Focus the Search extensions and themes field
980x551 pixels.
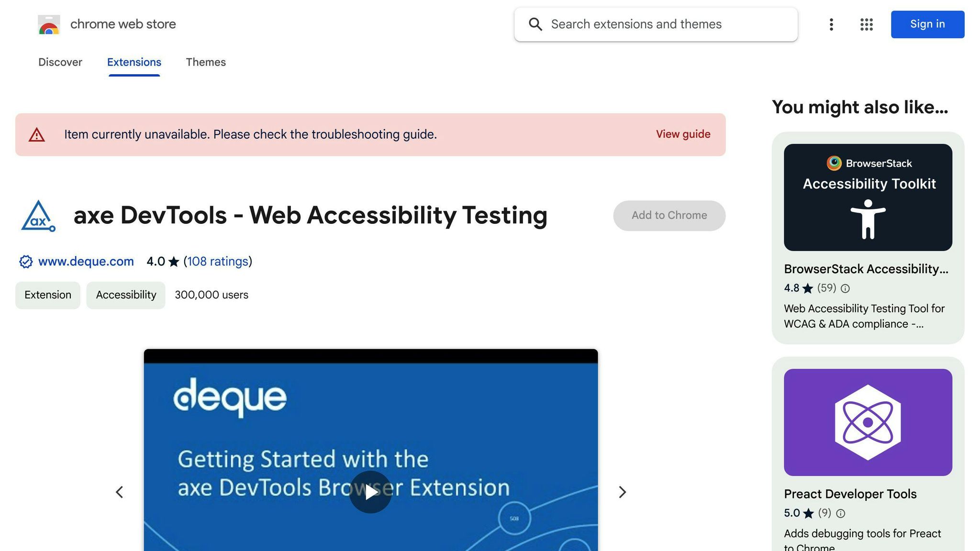[656, 24]
